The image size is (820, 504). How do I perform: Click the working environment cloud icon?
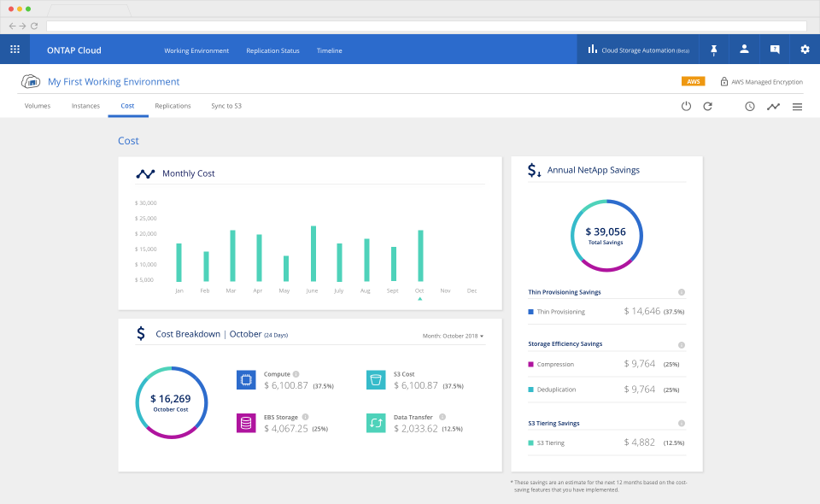31,81
